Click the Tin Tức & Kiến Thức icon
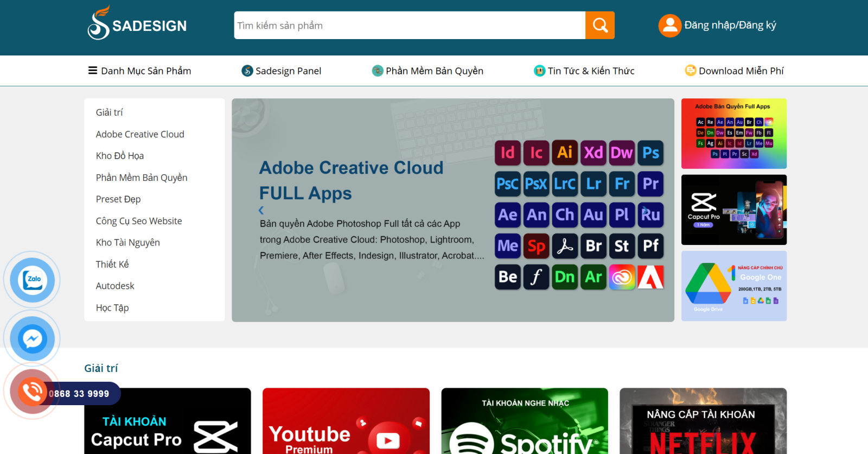Viewport: 868px width, 454px height. pyautogui.click(x=540, y=71)
